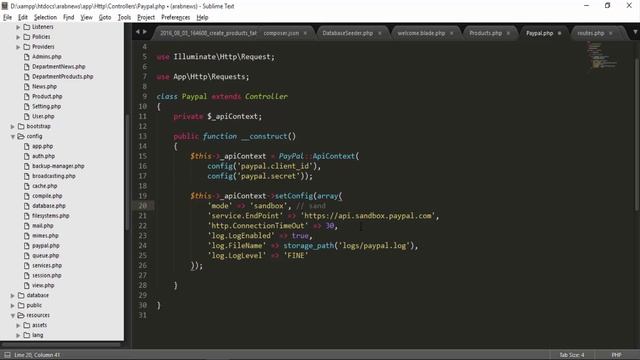Close the Products.php tab

[508, 33]
